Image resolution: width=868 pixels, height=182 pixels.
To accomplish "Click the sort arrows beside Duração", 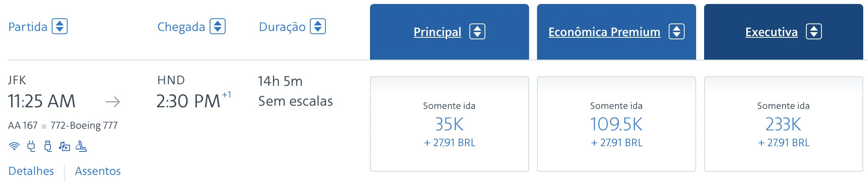I will [318, 26].
